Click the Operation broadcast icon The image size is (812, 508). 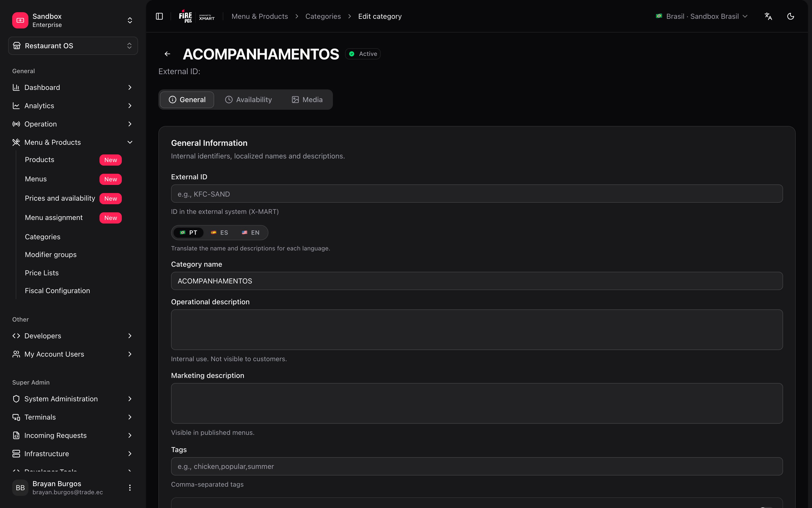pos(16,124)
